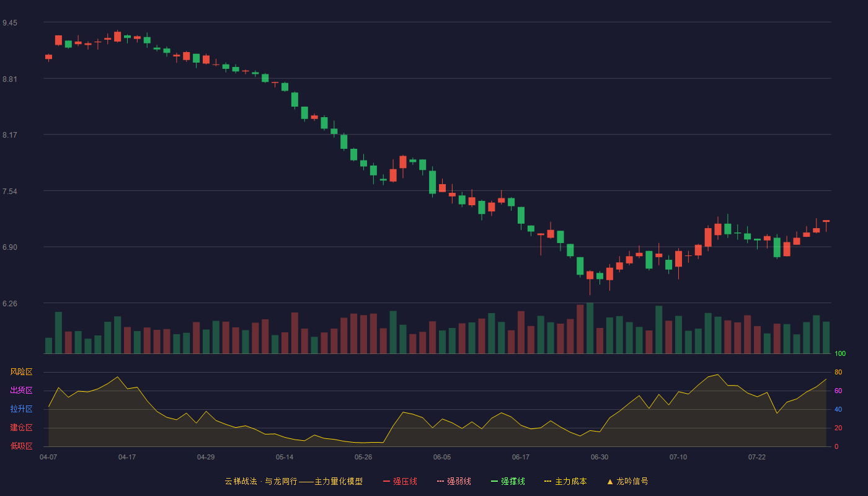The width and height of the screenshot is (868, 496).
Task: Select the 06-05 date label
Action: 442,457
